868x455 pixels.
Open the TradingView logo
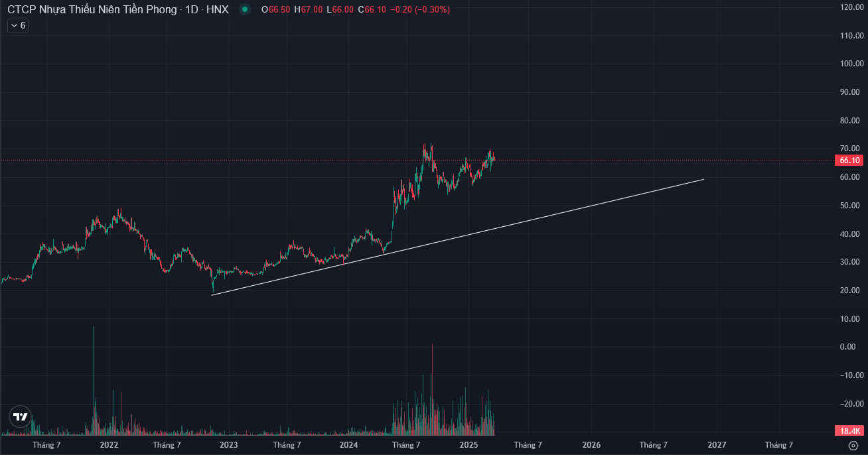21,417
